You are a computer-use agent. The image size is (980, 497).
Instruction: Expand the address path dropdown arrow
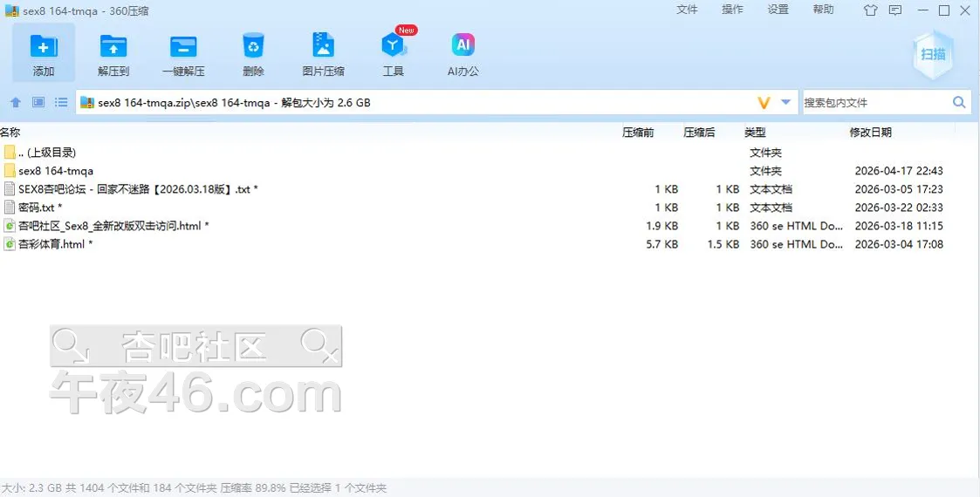[785, 103]
